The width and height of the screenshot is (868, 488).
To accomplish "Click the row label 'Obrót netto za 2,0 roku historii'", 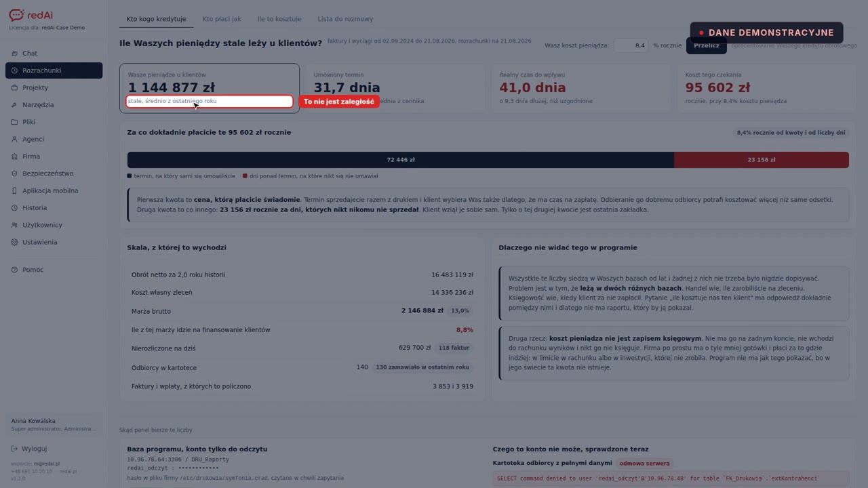I will pyautogui.click(x=178, y=275).
